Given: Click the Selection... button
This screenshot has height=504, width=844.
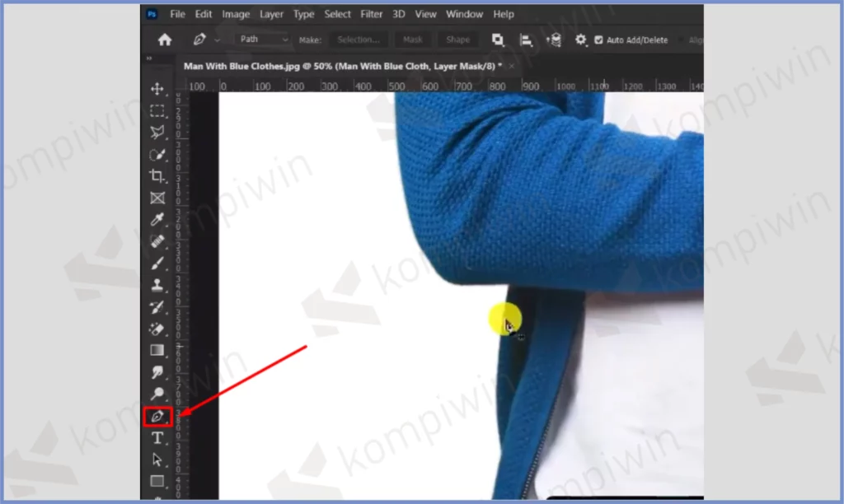Looking at the screenshot, I should (359, 40).
